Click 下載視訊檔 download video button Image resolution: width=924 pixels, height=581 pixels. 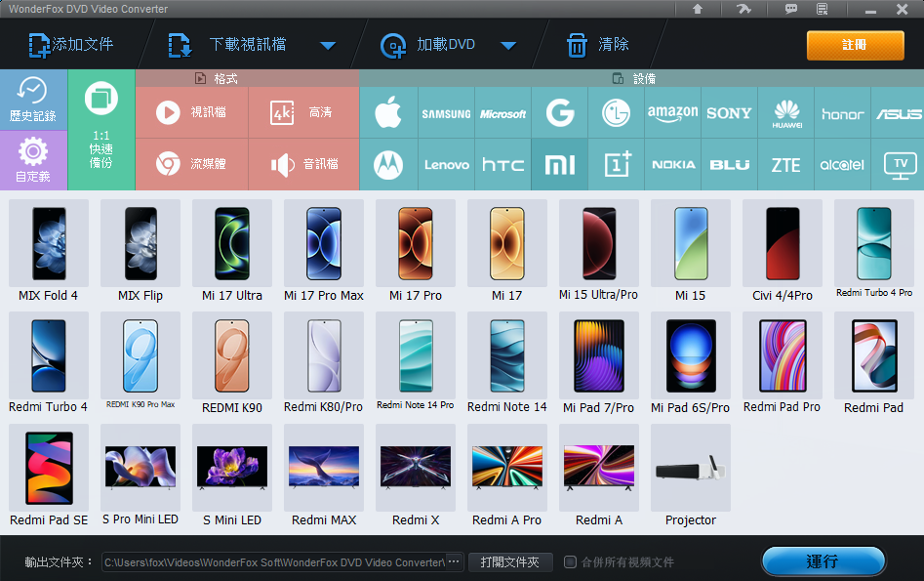click(228, 45)
